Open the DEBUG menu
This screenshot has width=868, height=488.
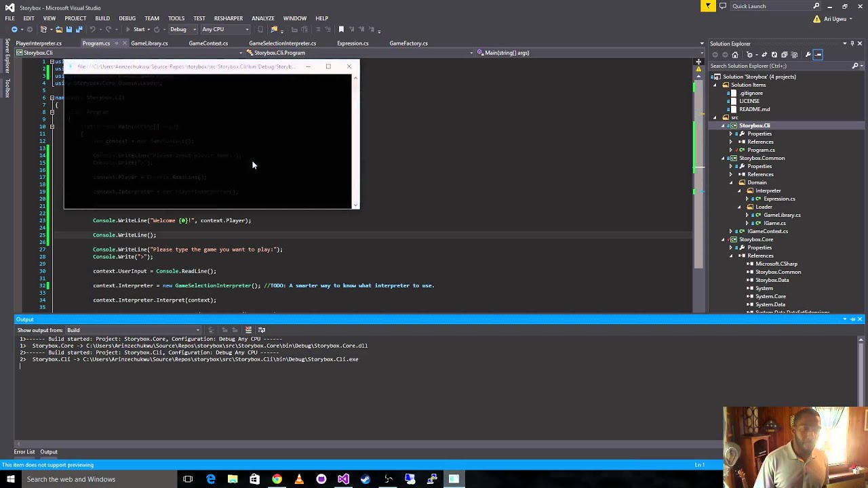pyautogui.click(x=127, y=18)
